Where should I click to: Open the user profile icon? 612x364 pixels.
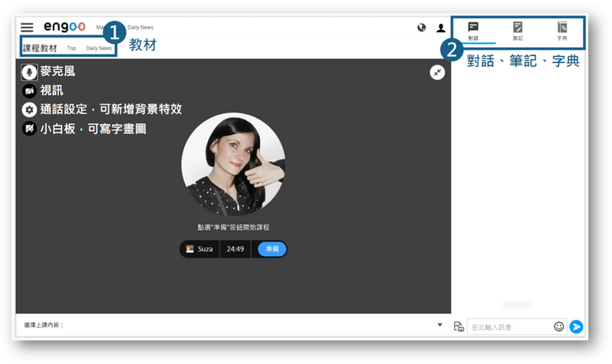(x=441, y=28)
